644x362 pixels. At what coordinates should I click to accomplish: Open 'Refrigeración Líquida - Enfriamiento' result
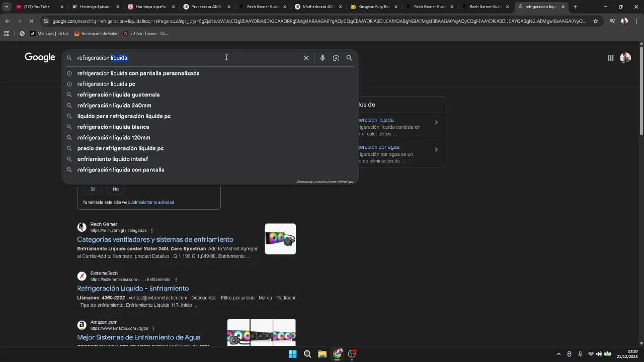(x=133, y=288)
